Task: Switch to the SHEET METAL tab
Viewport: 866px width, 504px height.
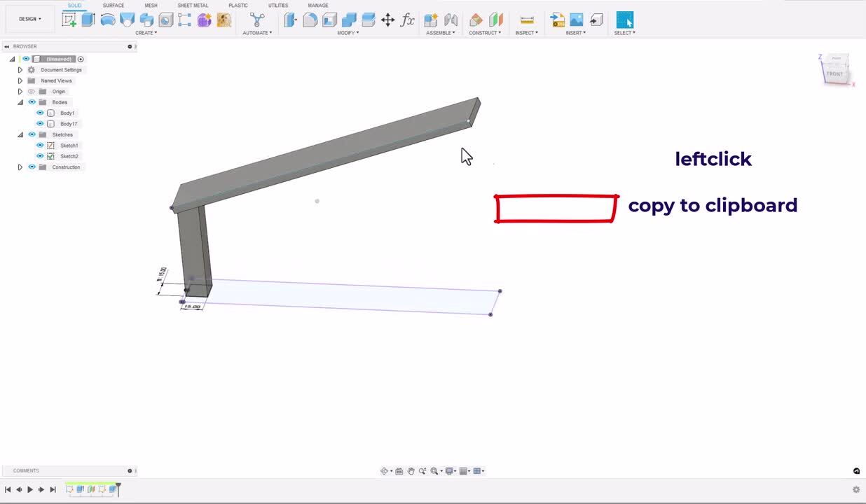Action: point(193,6)
